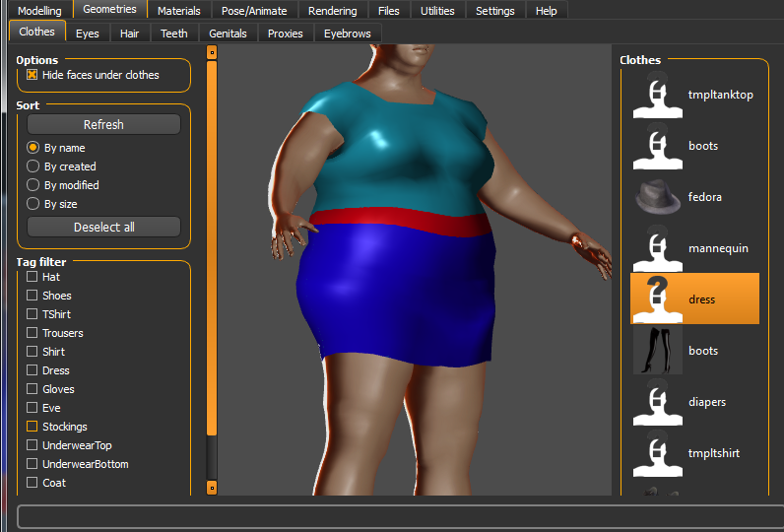Click the highlighted dress item icon
The image size is (784, 532).
(x=658, y=299)
